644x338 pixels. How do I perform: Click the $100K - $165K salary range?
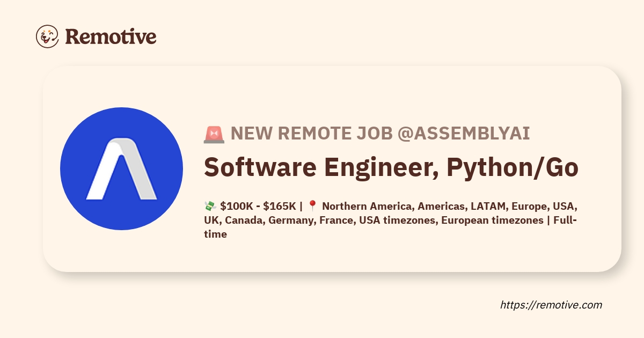tap(258, 207)
